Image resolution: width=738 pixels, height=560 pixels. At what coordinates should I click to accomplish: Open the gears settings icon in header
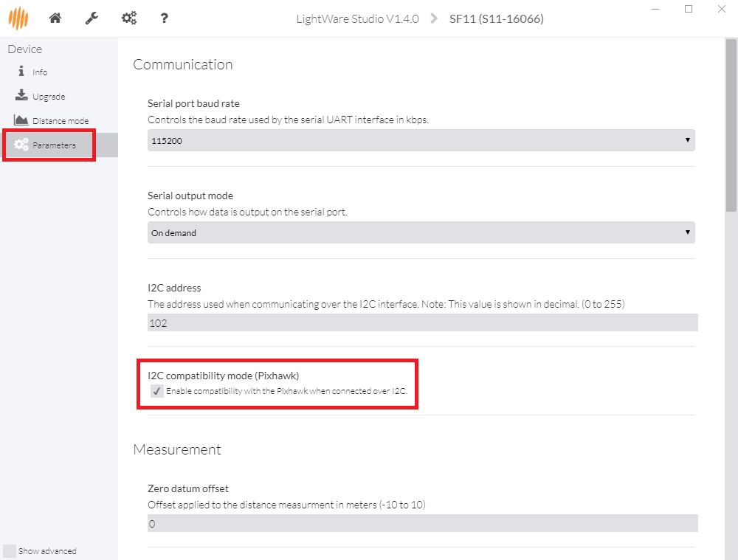pos(128,18)
